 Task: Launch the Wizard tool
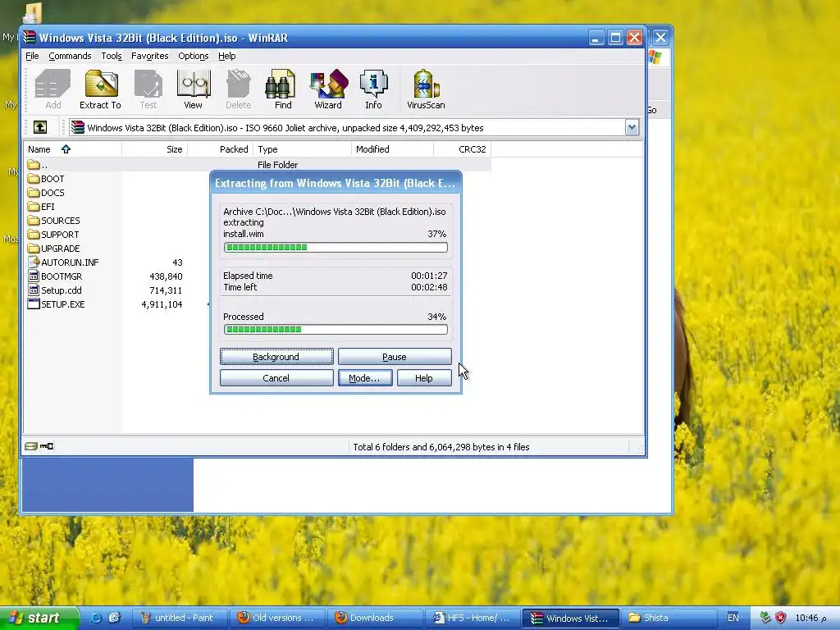328,89
